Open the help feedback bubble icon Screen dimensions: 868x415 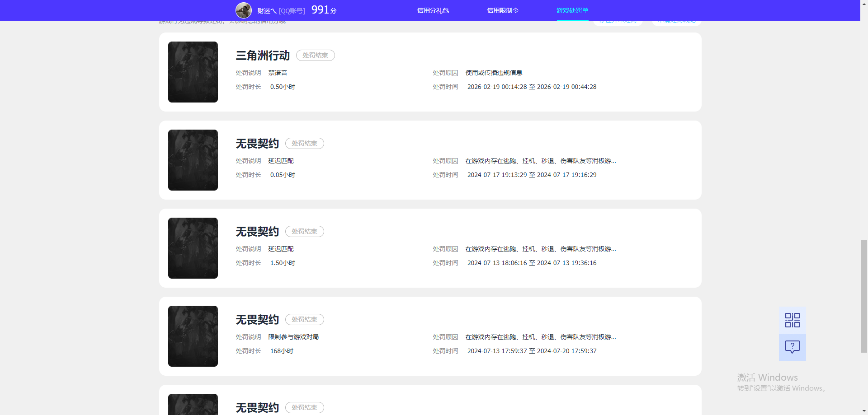pos(792,347)
